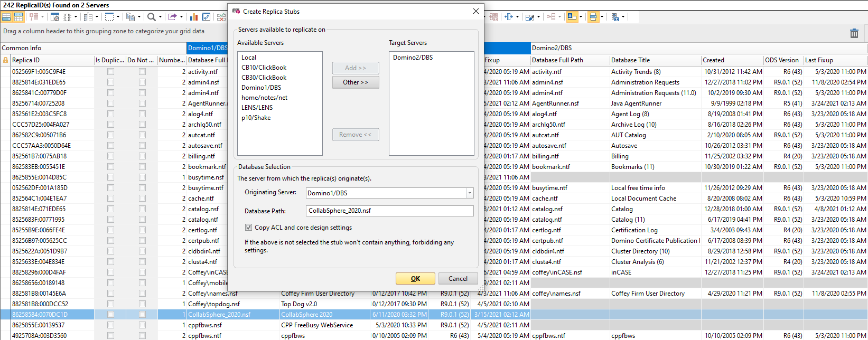Open the bar chart icon in toolbar
This screenshot has height=340, width=868.
(194, 17)
